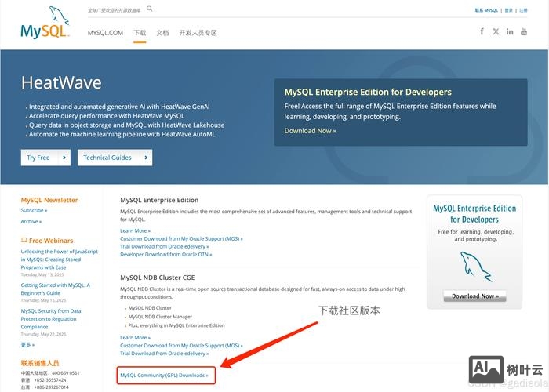Click the MySQL Newsletter heading
This screenshot has height=392, width=549.
49,200
